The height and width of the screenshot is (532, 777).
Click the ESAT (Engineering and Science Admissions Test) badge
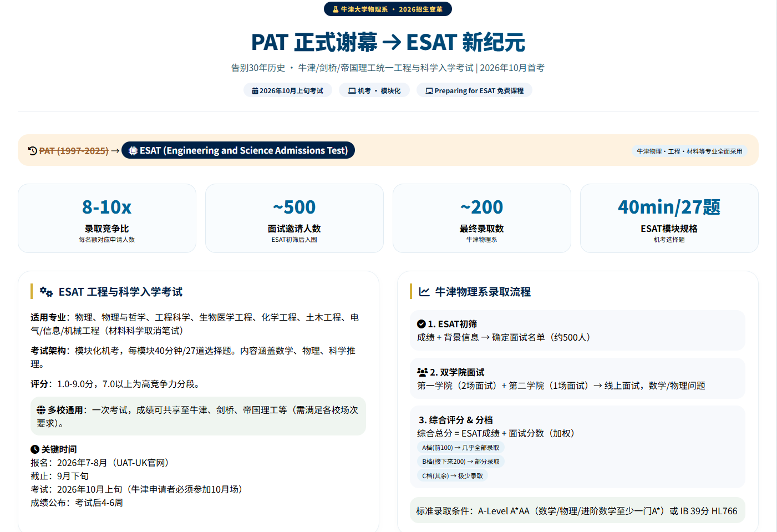pos(238,150)
